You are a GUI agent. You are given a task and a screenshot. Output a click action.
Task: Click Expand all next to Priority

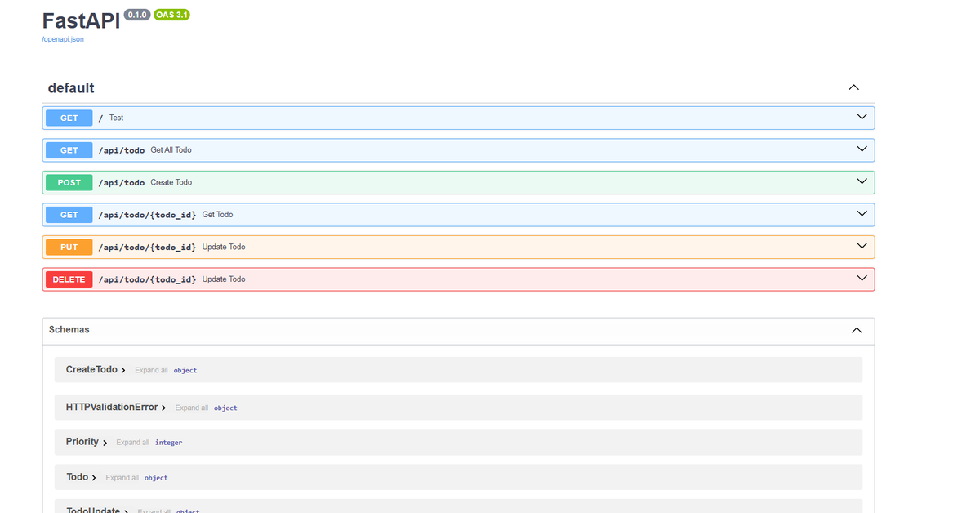[133, 443]
